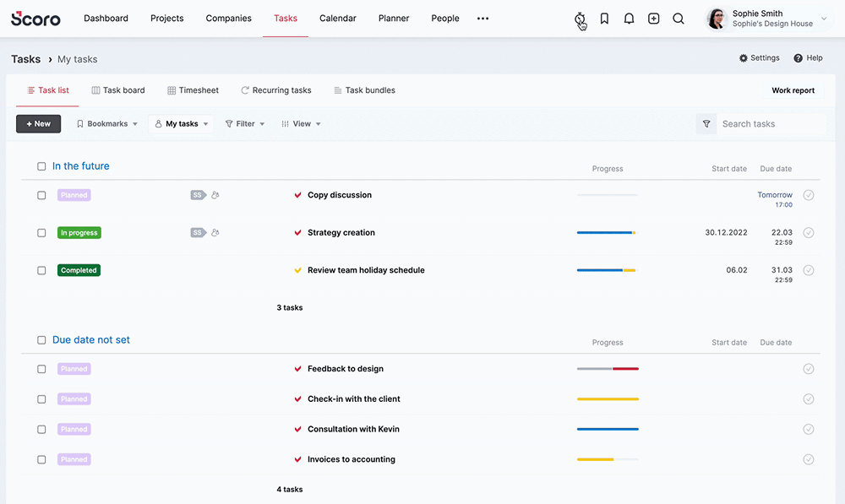Select all tasks in In the future group

coord(41,166)
